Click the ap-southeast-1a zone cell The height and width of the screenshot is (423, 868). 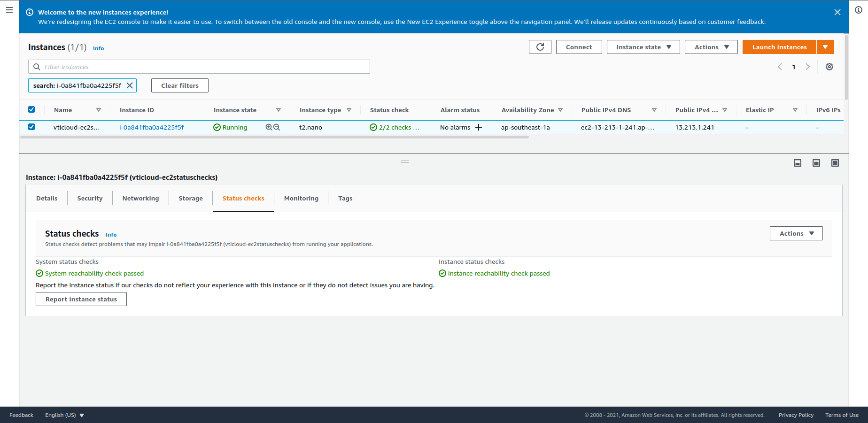click(x=525, y=127)
